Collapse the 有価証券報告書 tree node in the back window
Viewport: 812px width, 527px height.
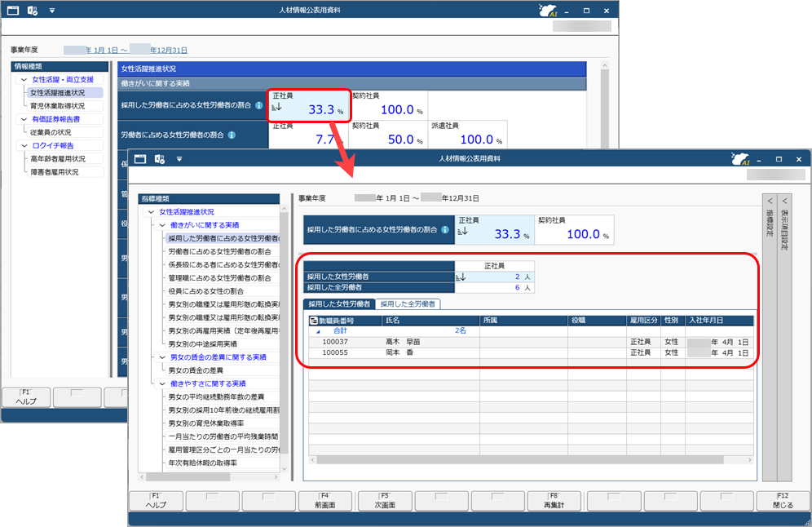click(x=24, y=119)
